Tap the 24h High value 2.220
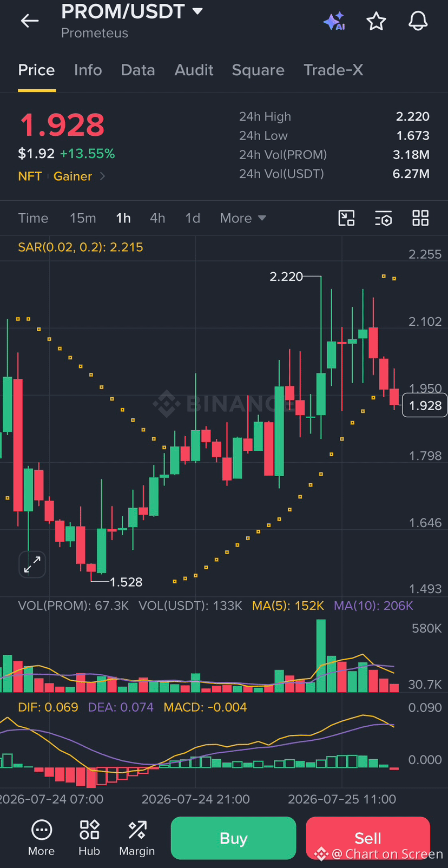The image size is (448, 868). (x=413, y=116)
